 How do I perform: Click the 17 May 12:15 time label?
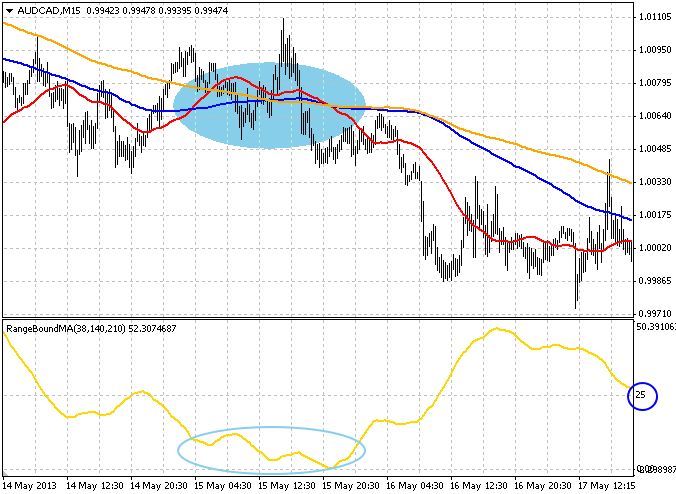[x=607, y=484]
